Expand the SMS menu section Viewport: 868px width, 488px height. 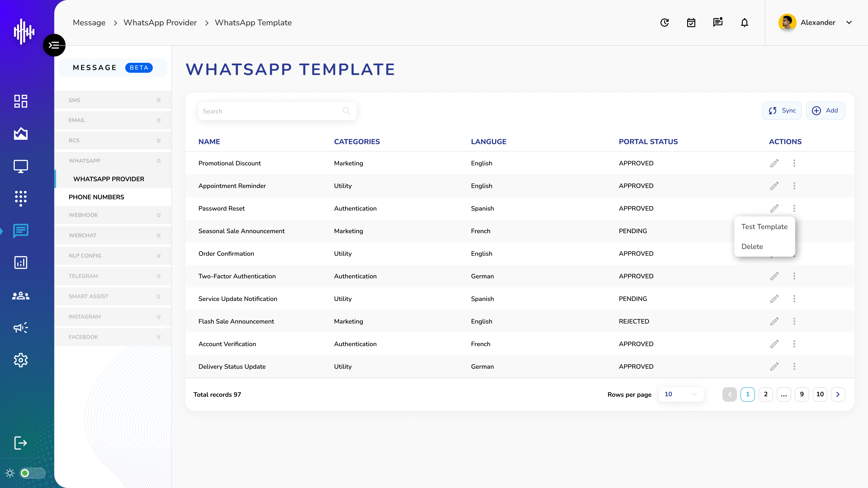[x=113, y=100]
